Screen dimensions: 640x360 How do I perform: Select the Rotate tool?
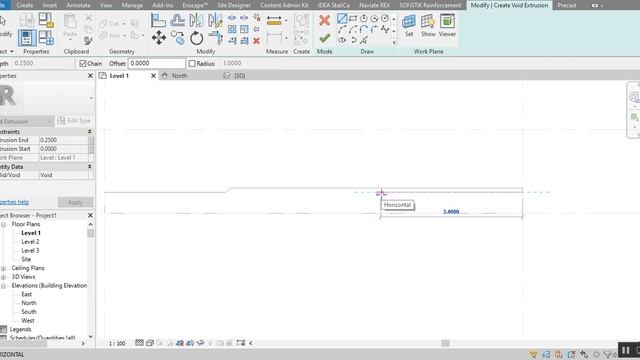coord(196,38)
